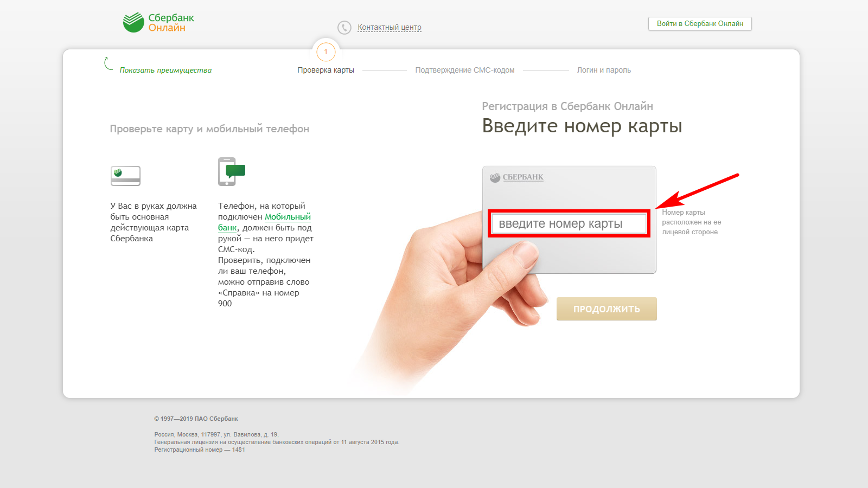
Task: Select the step 1 circle indicator
Action: point(325,52)
